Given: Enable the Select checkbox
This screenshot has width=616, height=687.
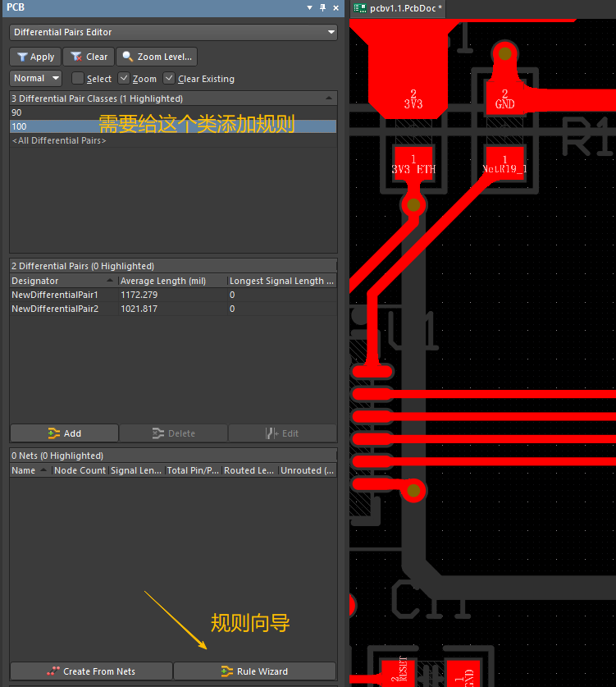Looking at the screenshot, I should (77, 79).
